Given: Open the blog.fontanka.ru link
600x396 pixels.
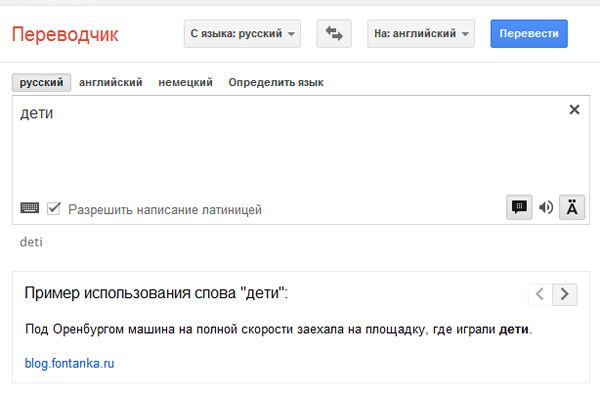Looking at the screenshot, I should [69, 363].
